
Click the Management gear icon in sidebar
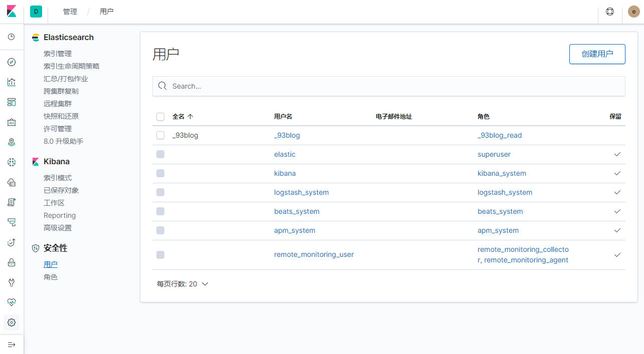12,322
